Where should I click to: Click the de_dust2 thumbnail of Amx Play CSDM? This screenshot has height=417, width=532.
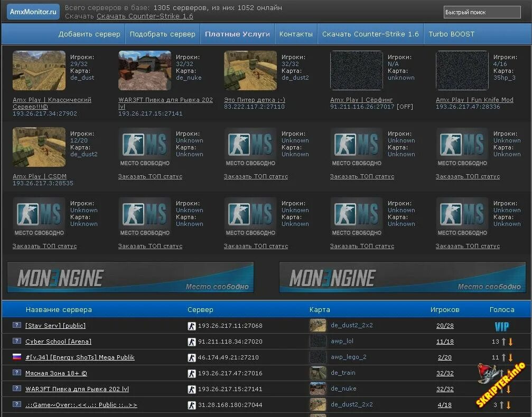pyautogui.click(x=39, y=147)
